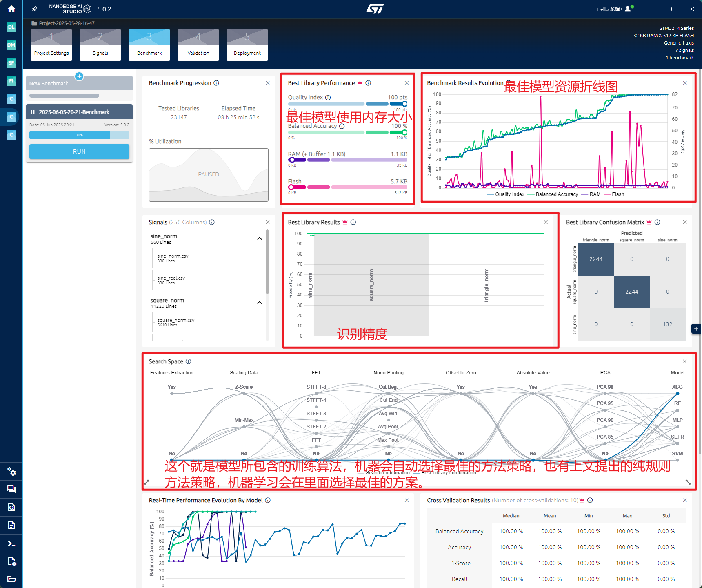This screenshot has width=702, height=588.
Task: Open the FI project type icon
Action: (11, 81)
